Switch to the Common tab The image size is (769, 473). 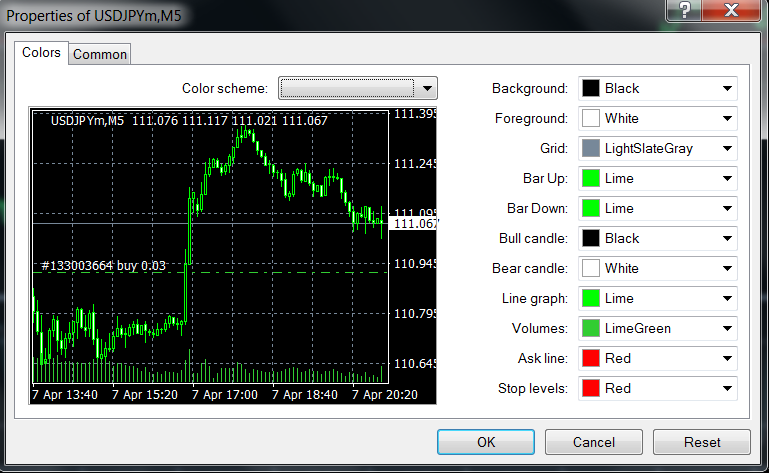[x=100, y=54]
